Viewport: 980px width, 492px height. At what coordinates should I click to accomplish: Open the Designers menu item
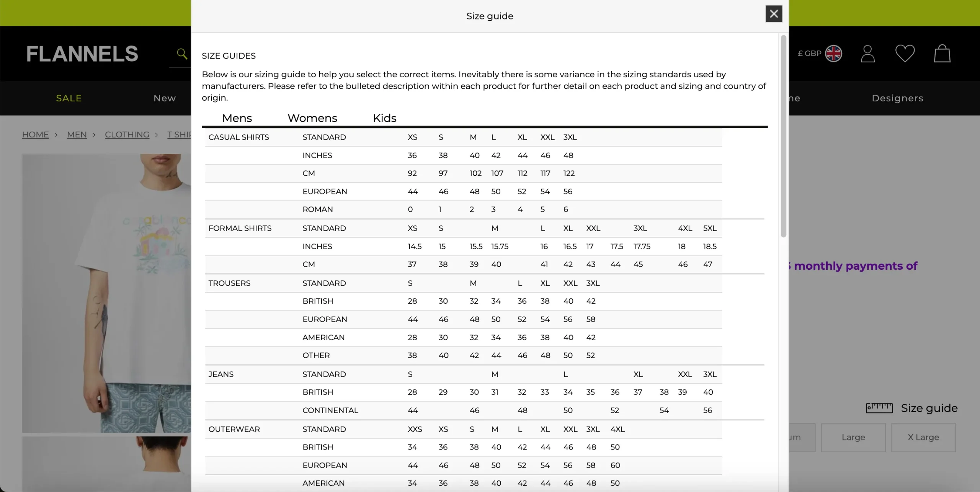coord(898,98)
